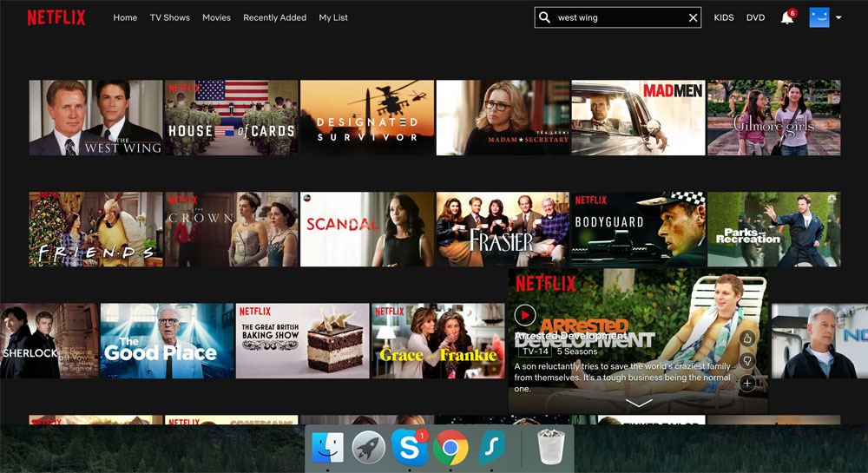Open Grace and Frankie title card
The image size is (868, 473).
(x=437, y=341)
